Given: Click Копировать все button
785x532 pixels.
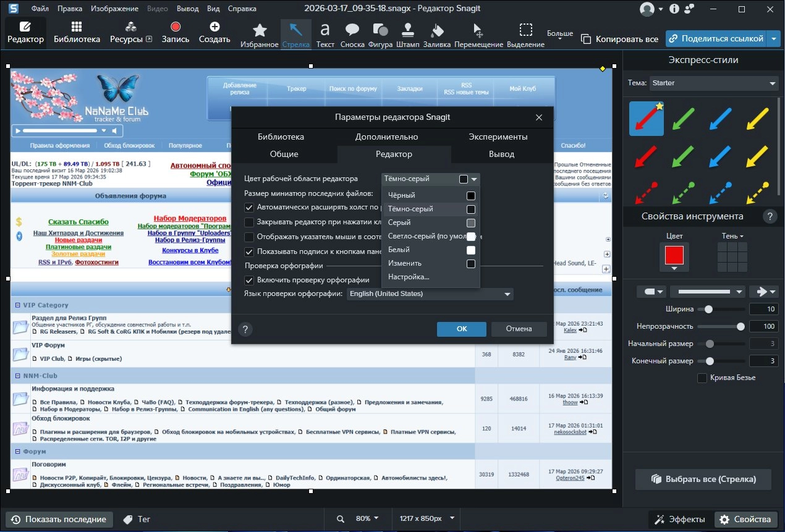Looking at the screenshot, I should point(620,38).
